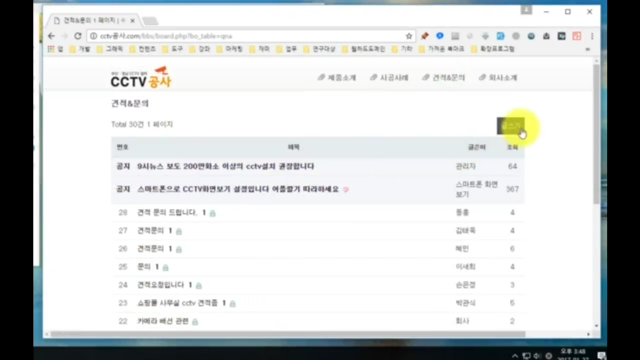
Task: Open the 시공사례 menu item
Action: click(389, 78)
